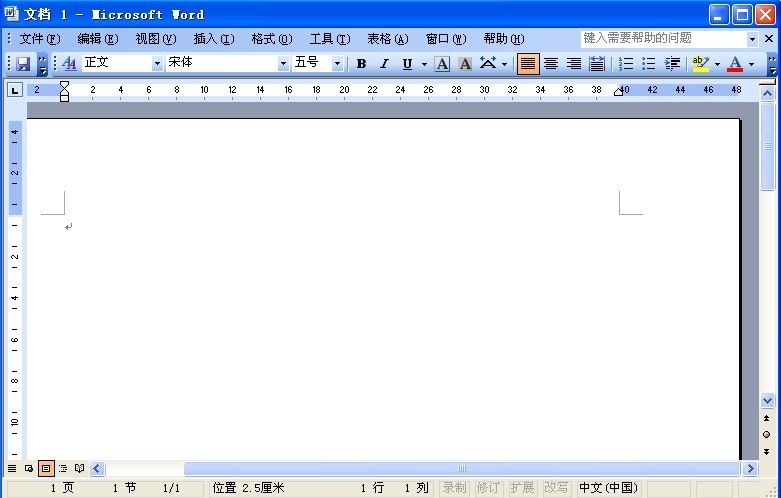Open the help search box dropdown arrow
Image resolution: width=781 pixels, height=498 pixels.
click(x=752, y=39)
